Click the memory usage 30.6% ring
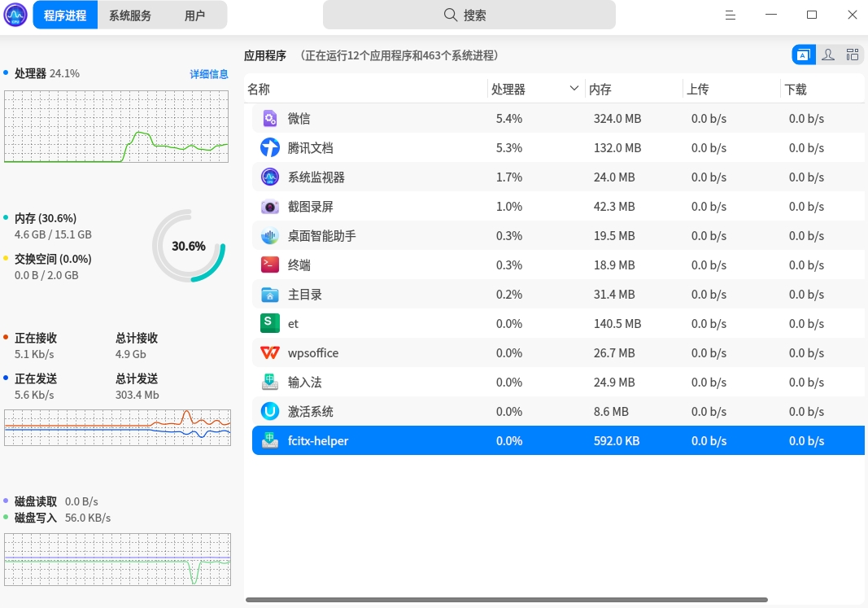This screenshot has width=868, height=608. [189, 246]
